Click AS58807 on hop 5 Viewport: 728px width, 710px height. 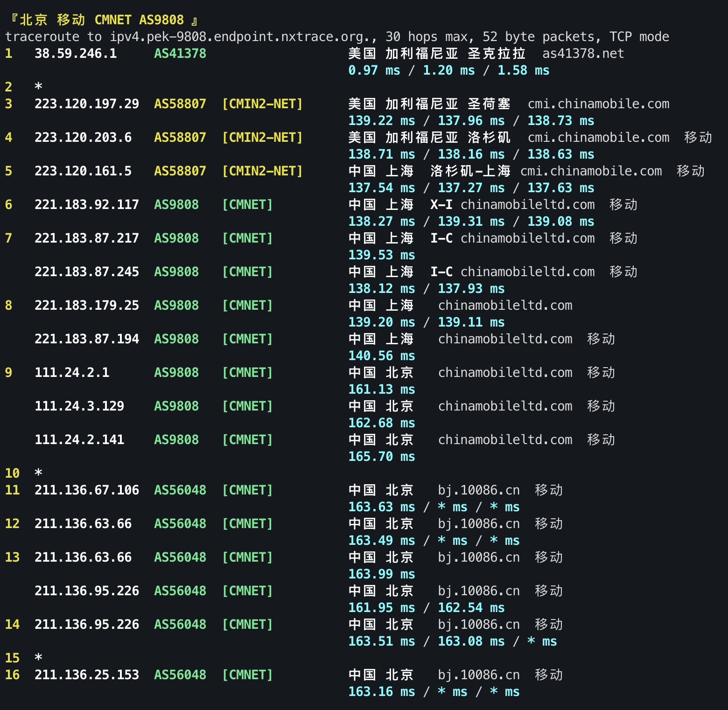(x=180, y=171)
